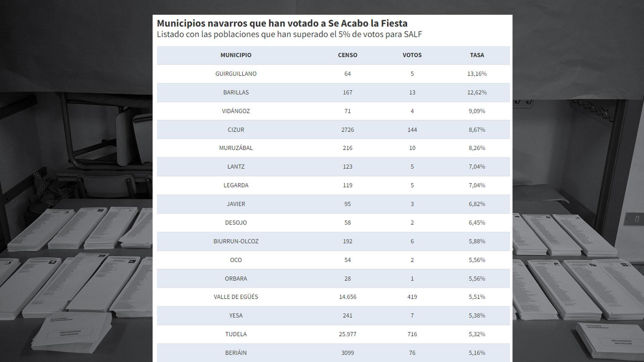The height and width of the screenshot is (362, 644).
Task: Click the LANTZ municipality row
Action: click(x=236, y=167)
